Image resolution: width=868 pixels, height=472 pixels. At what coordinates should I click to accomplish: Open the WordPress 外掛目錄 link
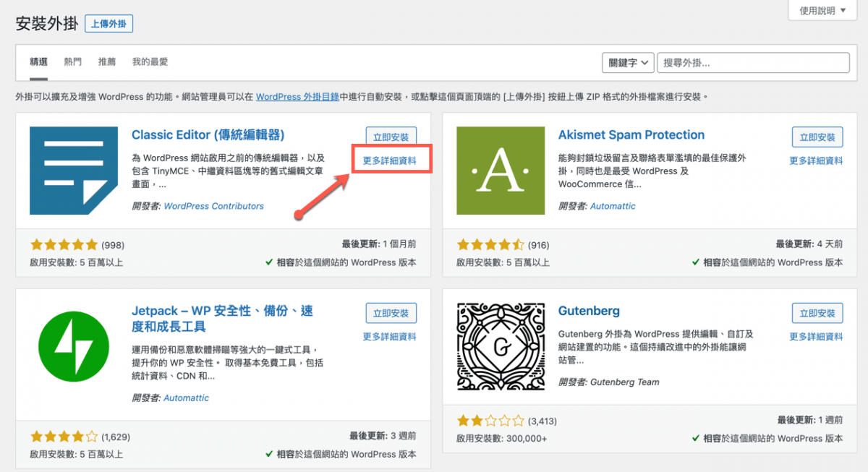[x=297, y=97]
